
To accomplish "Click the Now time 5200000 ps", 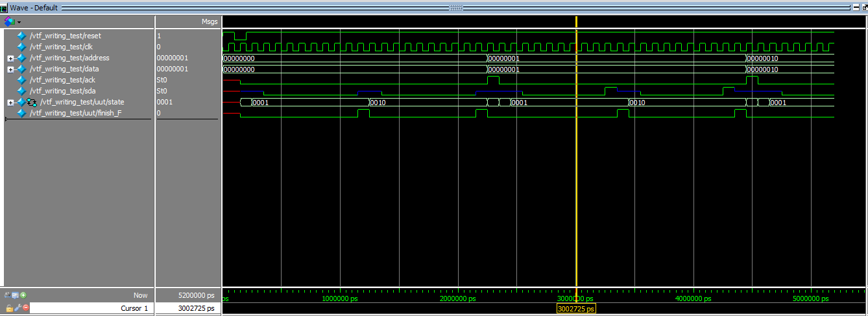I will (196, 295).
